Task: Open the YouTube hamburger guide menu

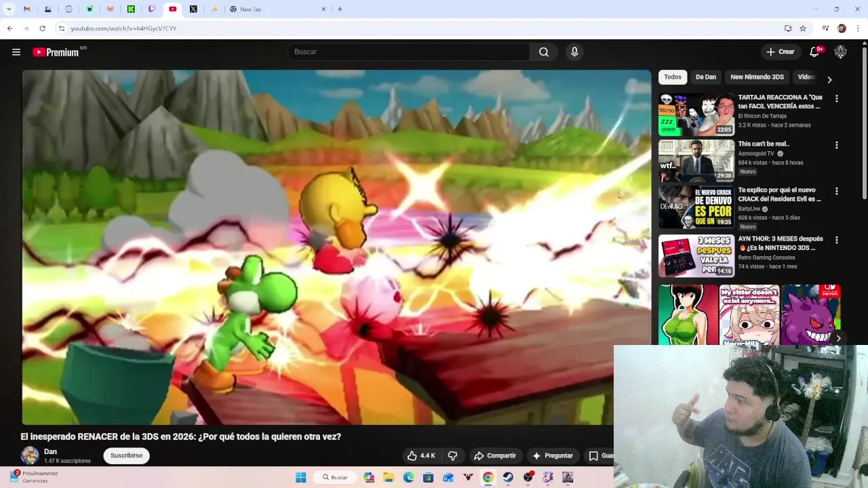Action: pos(16,52)
